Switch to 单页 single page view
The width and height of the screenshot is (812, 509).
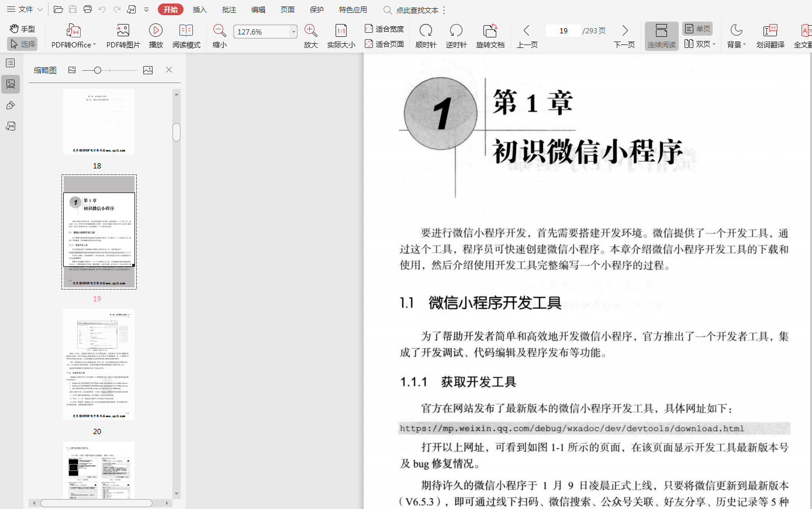point(697,29)
